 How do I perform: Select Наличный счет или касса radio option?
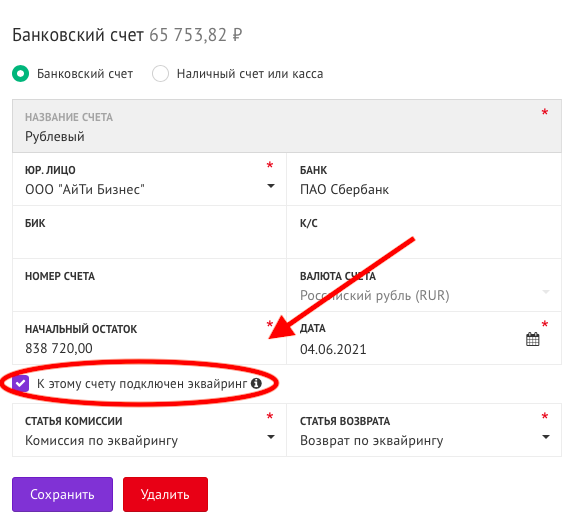click(x=160, y=74)
